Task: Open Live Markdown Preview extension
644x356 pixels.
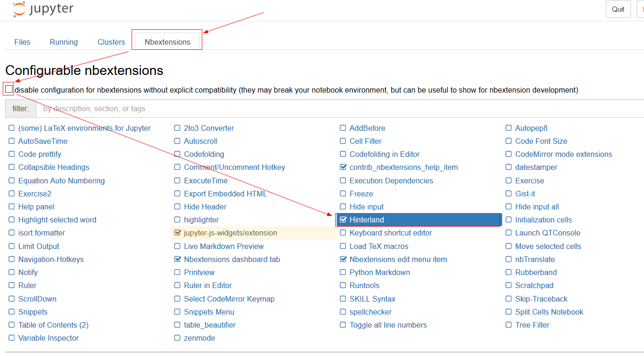Action: pyautogui.click(x=224, y=246)
